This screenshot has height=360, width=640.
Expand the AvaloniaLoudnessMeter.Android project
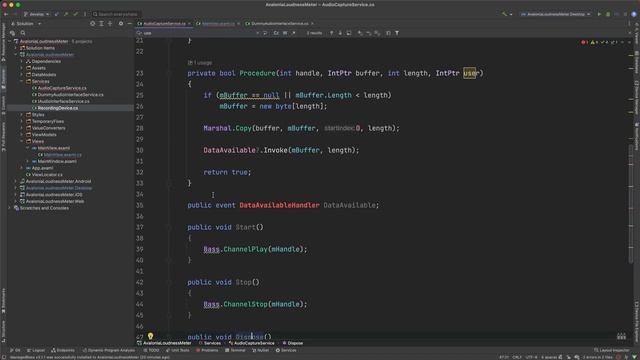click(x=16, y=181)
